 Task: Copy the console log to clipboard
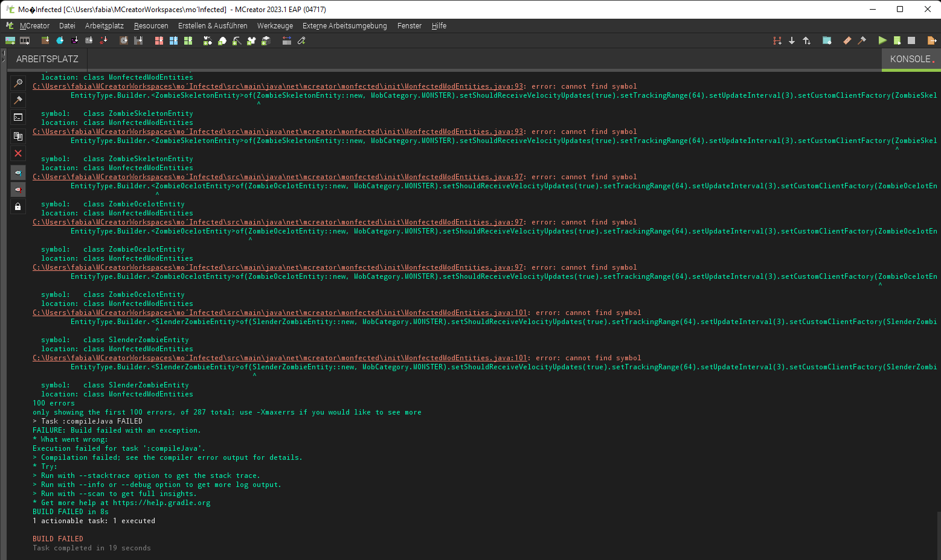18,136
